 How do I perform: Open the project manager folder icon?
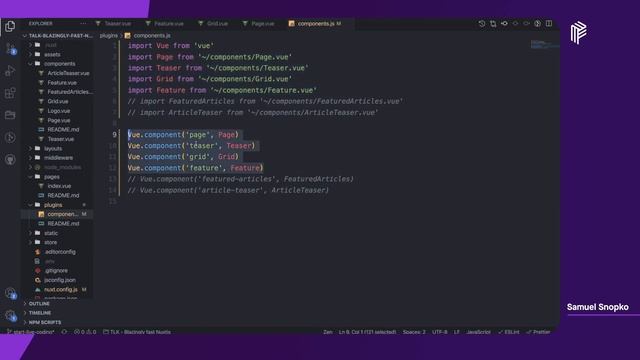tap(10, 115)
